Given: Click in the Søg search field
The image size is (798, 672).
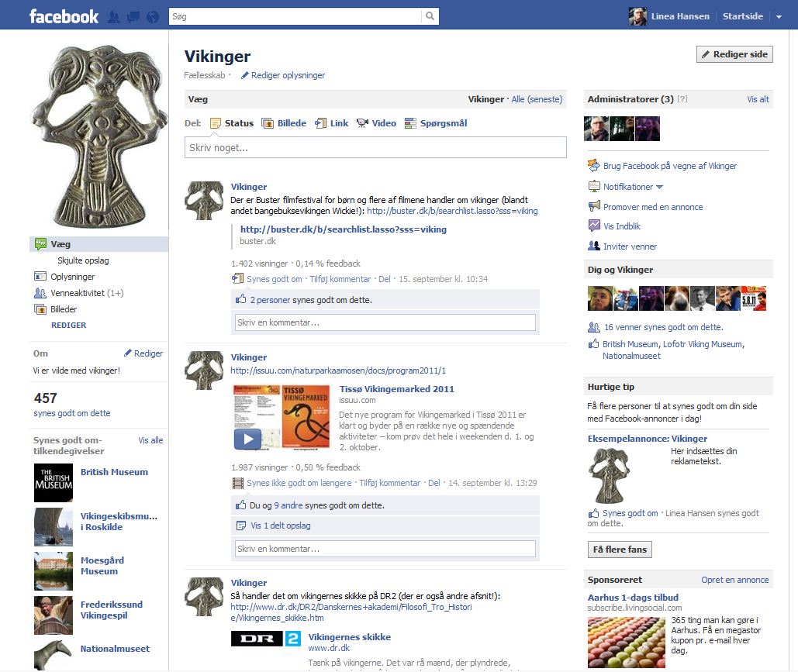Looking at the screenshot, I should pyautogui.click(x=295, y=16).
